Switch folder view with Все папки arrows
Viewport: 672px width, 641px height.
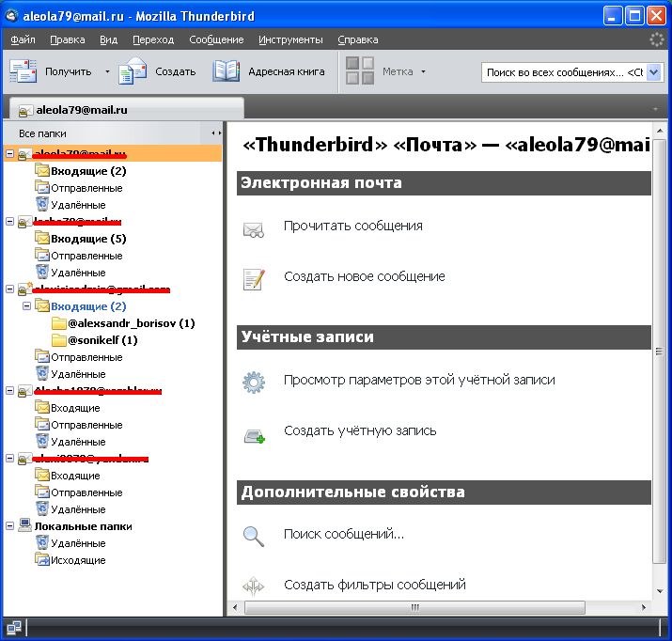coord(216,133)
